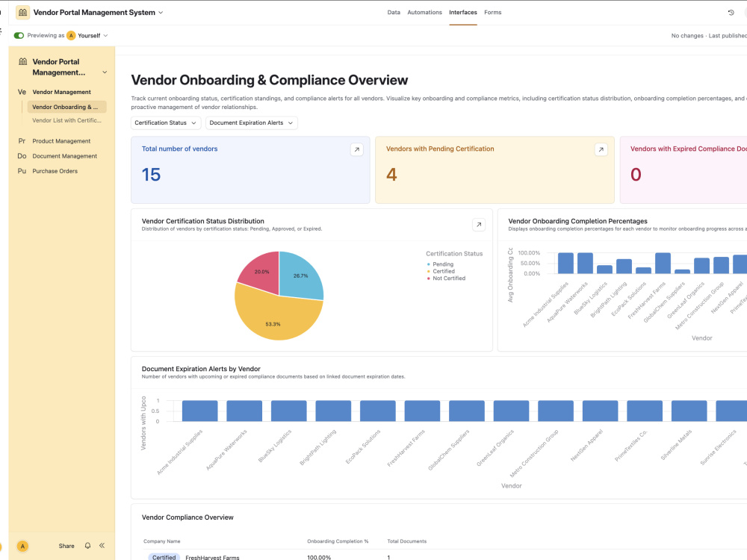The image size is (747, 560).
Task: Click the FreshHarvest Farms expiration alert bar
Action: tap(422, 411)
